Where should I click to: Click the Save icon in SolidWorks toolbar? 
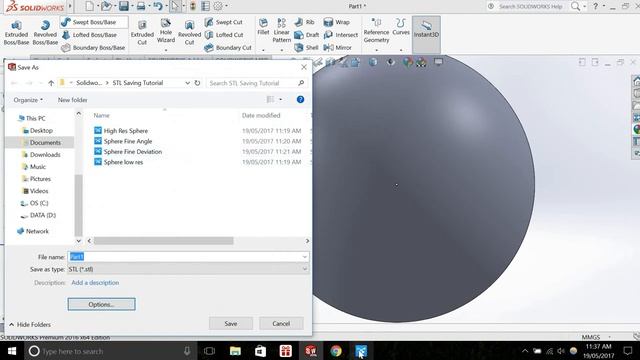pos(124,6)
